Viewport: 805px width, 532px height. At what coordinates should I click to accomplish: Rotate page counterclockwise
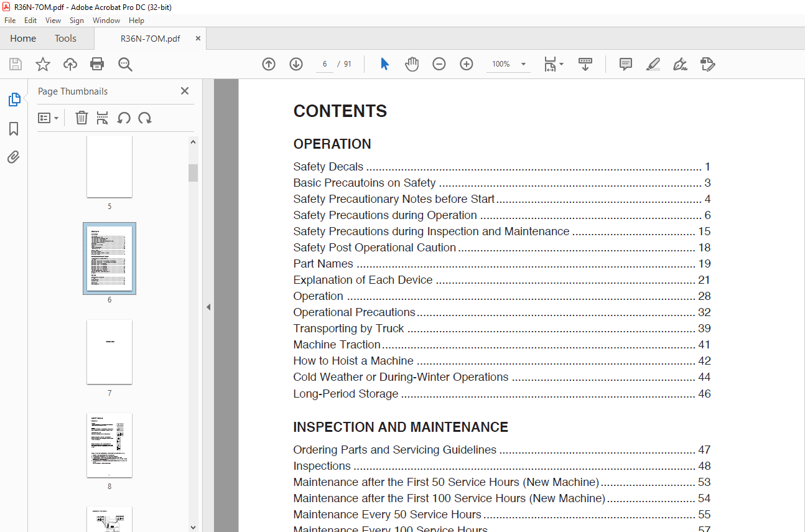coord(124,118)
